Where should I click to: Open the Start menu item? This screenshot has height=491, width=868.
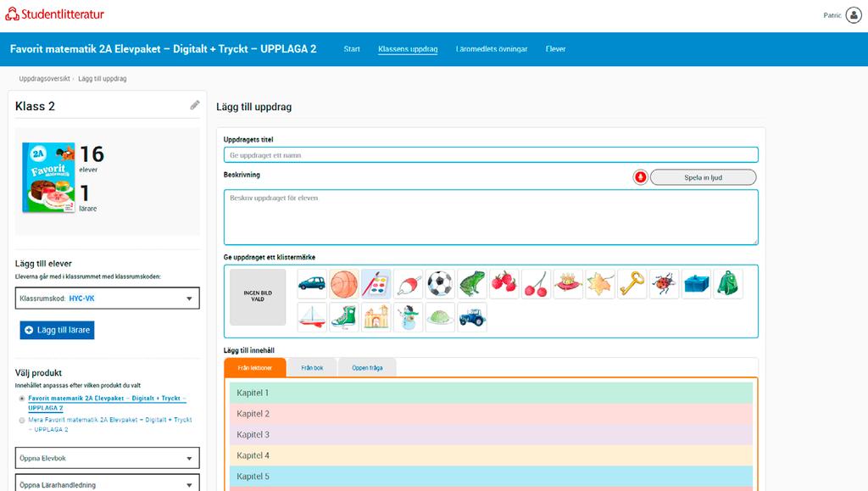pyautogui.click(x=352, y=49)
